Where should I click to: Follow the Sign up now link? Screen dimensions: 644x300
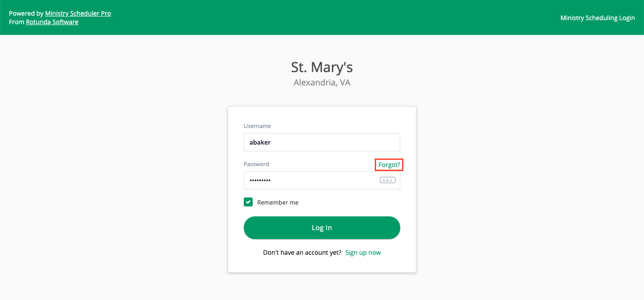[363, 253]
